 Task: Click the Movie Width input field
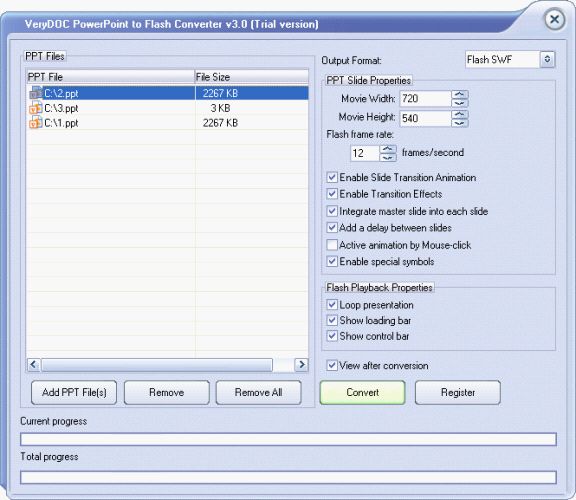pos(425,98)
